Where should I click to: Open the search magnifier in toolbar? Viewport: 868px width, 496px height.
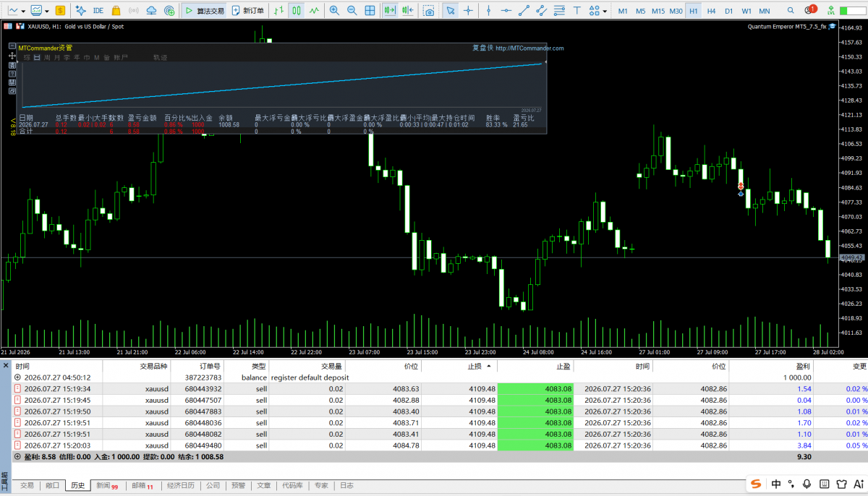pos(789,11)
